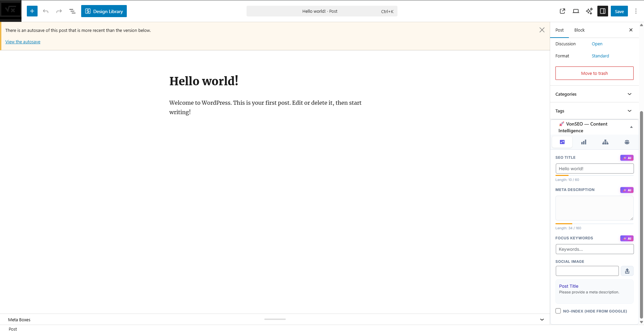Generate Meta Description with AI button
The width and height of the screenshot is (644, 333).
coord(627,190)
